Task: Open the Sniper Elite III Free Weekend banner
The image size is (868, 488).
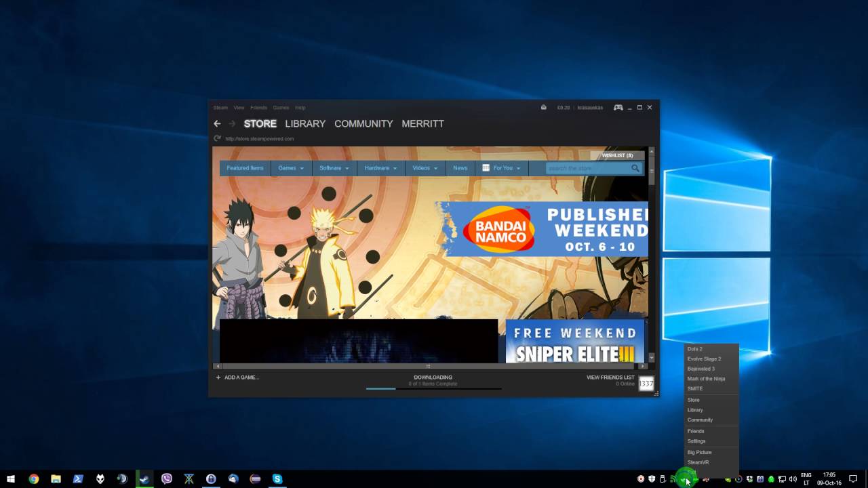Action: click(x=574, y=342)
